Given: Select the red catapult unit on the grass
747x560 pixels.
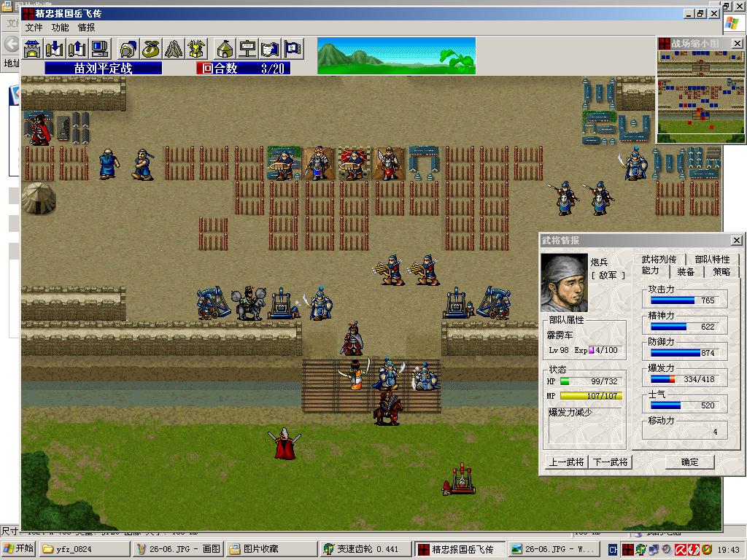Looking at the screenshot, I should [459, 480].
